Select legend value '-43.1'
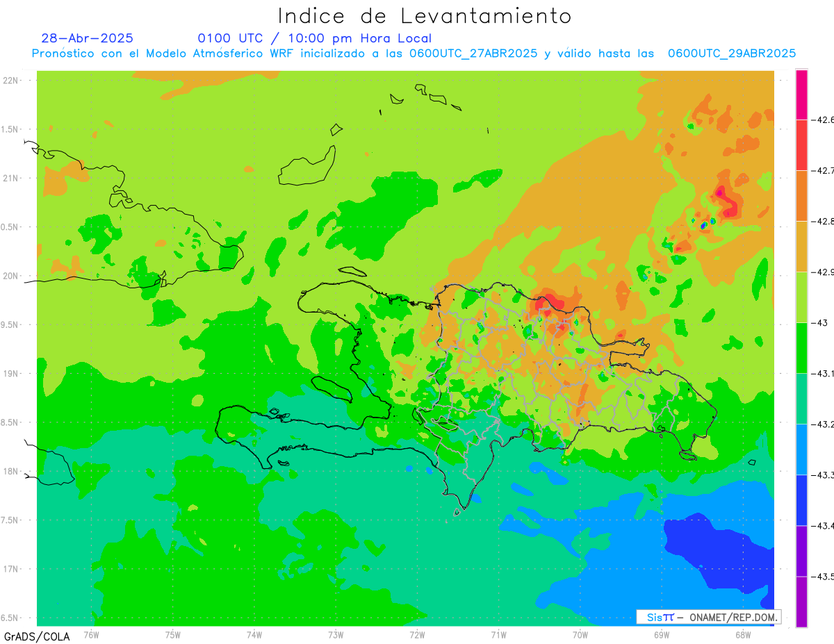The image size is (834, 644). pyautogui.click(x=824, y=373)
